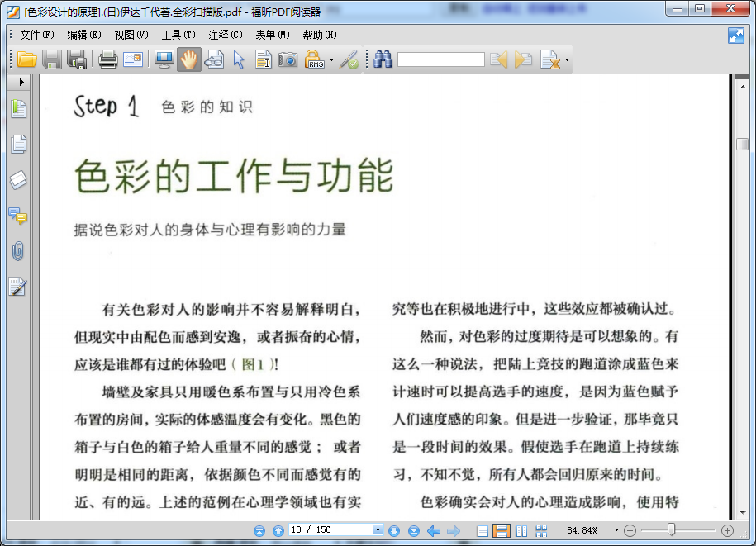Open the 工具(T) menu
756x546 pixels.
coord(178,35)
